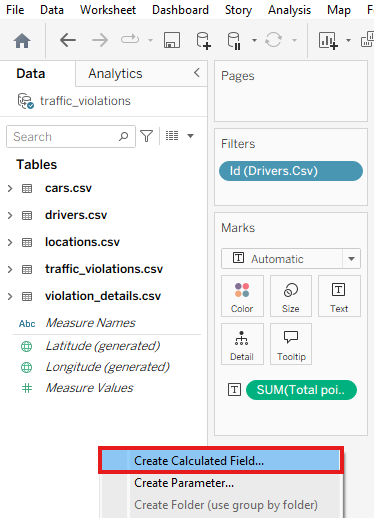Click the table icon beside locations.csv
The image size is (374, 518).
tap(27, 242)
